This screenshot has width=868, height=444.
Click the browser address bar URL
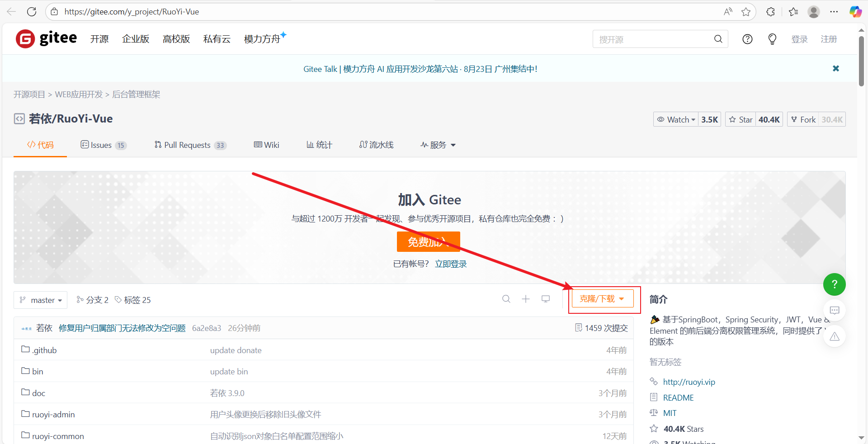132,12
